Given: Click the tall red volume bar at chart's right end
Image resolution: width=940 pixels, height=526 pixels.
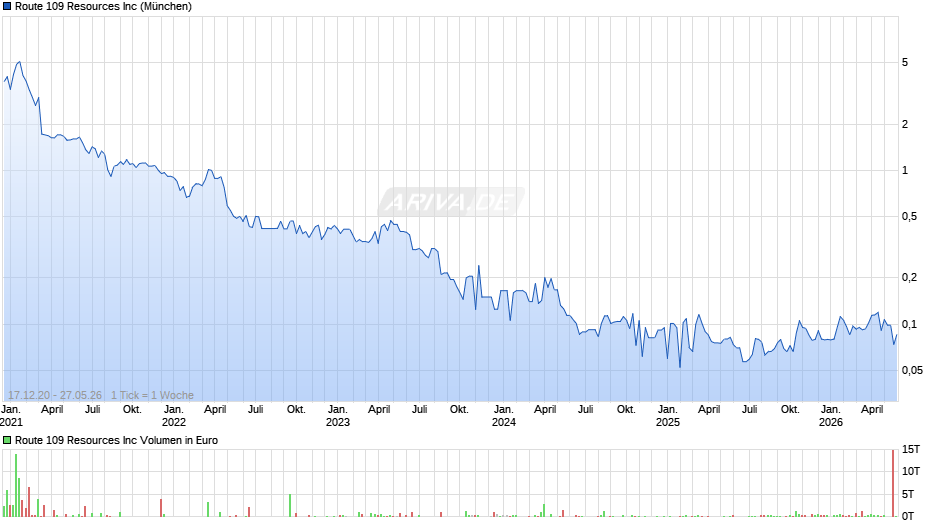Looking at the screenshot, I should 893,483.
